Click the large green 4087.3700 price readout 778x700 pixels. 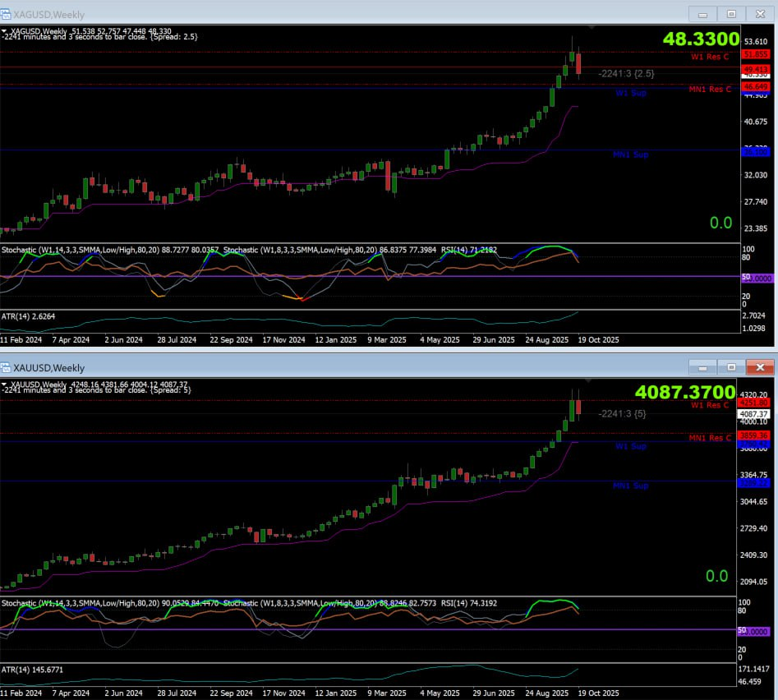pyautogui.click(x=685, y=392)
